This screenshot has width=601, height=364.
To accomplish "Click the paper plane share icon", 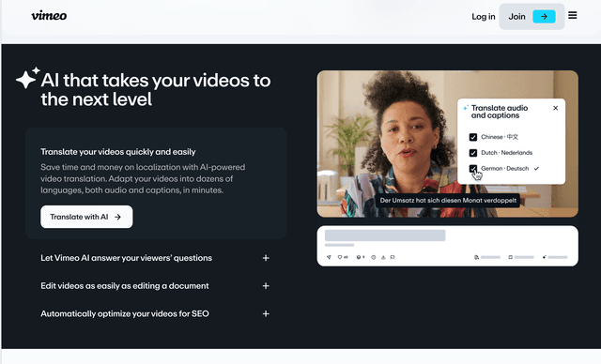I will pyautogui.click(x=329, y=257).
